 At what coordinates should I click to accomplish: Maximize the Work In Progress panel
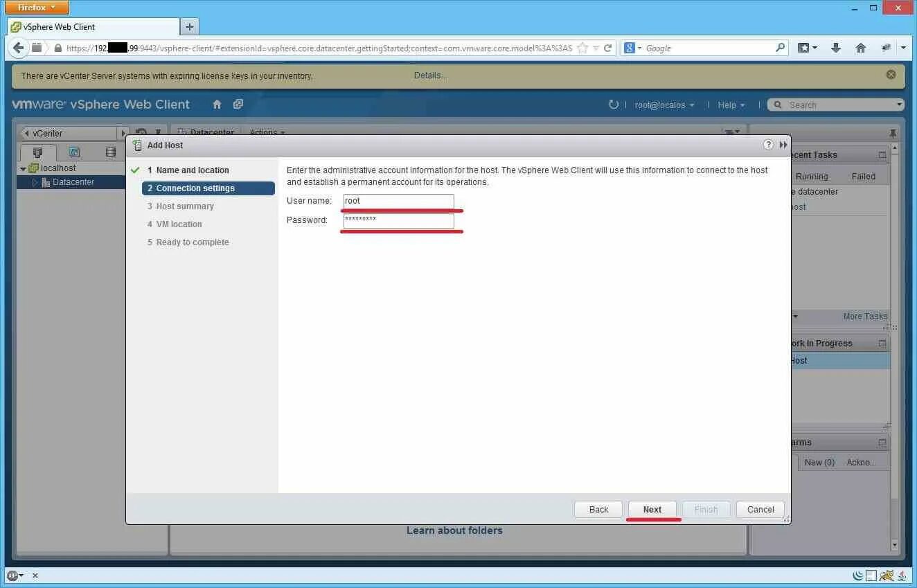pos(882,344)
